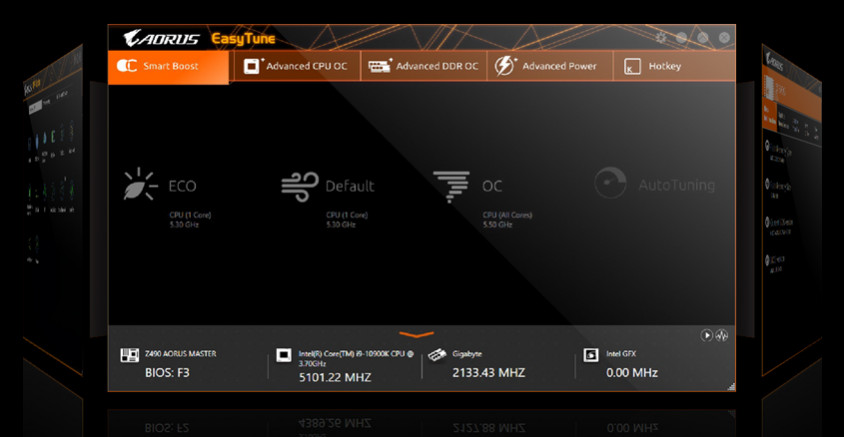Image resolution: width=844 pixels, height=437 pixels.
Task: Switch to the Smart Boost tab
Action: (x=168, y=67)
